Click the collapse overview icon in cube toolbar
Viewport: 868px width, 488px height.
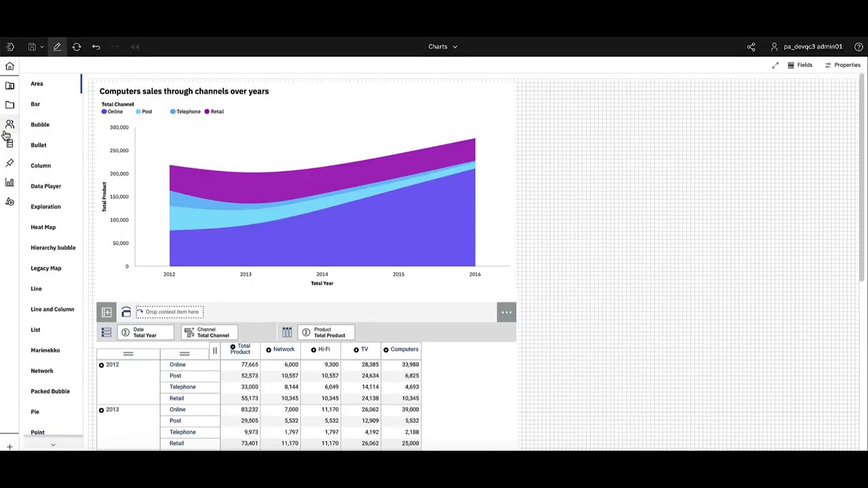point(106,312)
